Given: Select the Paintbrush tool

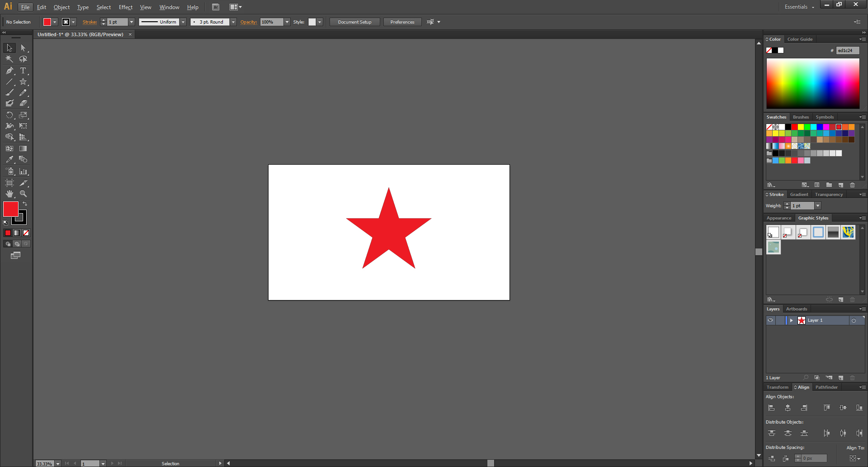Looking at the screenshot, I should point(9,93).
